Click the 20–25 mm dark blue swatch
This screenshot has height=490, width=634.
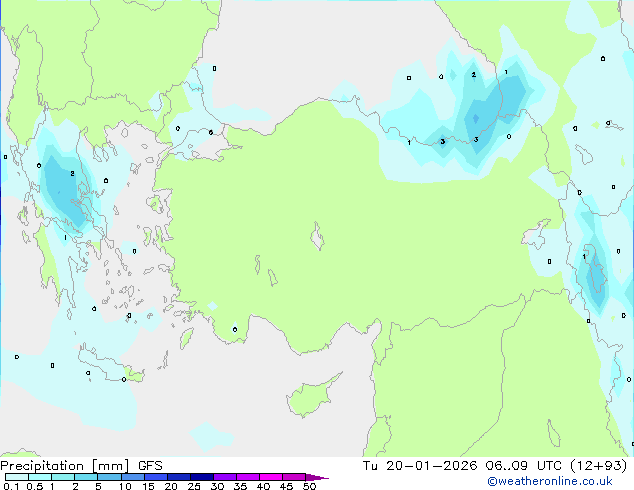pos(178,477)
